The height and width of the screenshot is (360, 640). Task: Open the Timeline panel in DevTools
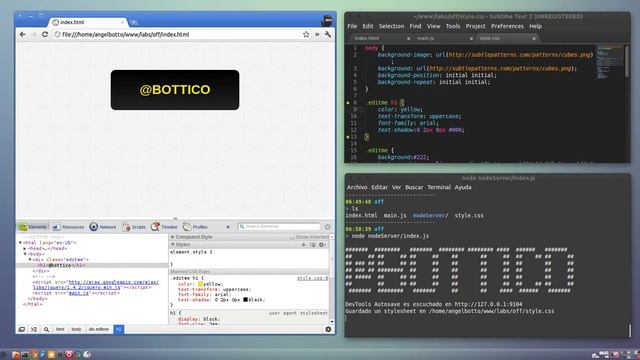(164, 227)
